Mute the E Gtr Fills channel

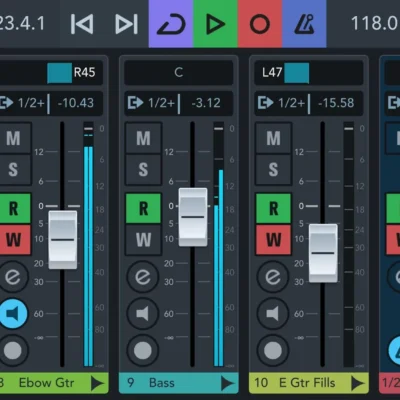(273, 138)
